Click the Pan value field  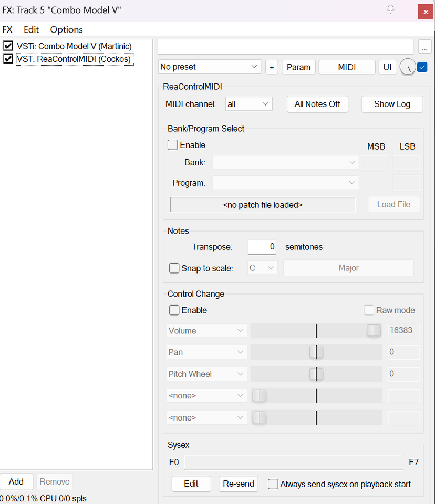pos(404,352)
